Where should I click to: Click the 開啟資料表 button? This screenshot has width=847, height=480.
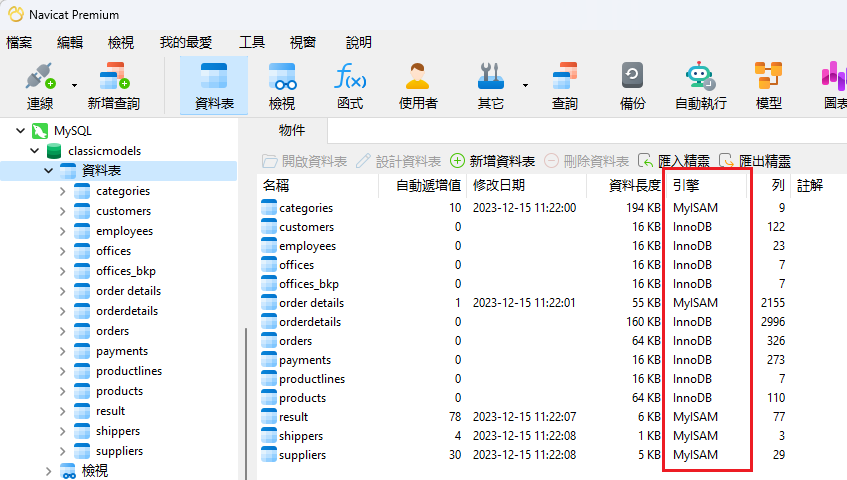pos(305,161)
